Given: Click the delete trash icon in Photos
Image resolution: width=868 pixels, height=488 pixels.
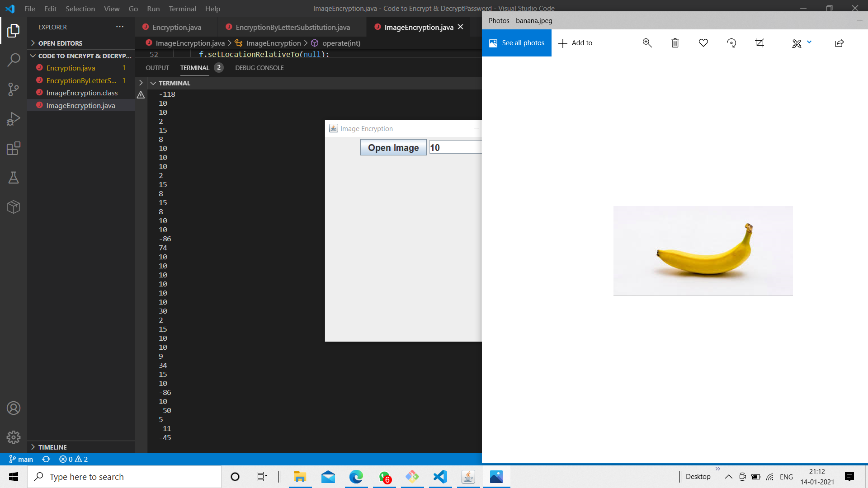Looking at the screenshot, I should [675, 43].
